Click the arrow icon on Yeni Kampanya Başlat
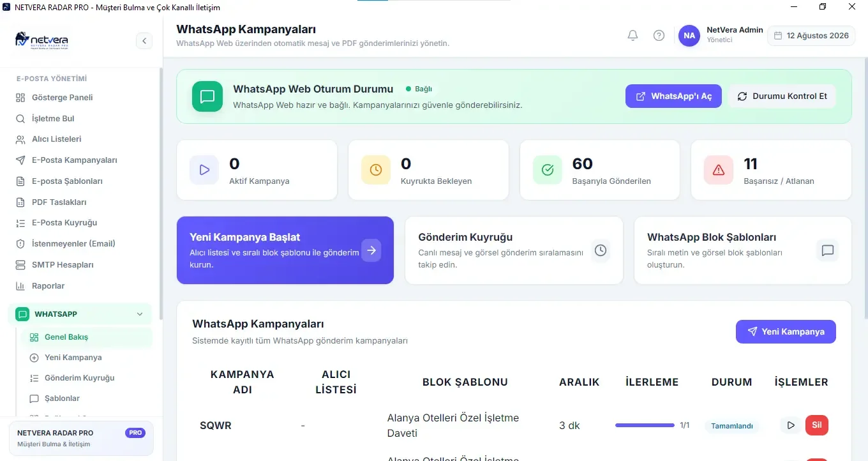Viewport: 868px width, 461px height. point(371,250)
